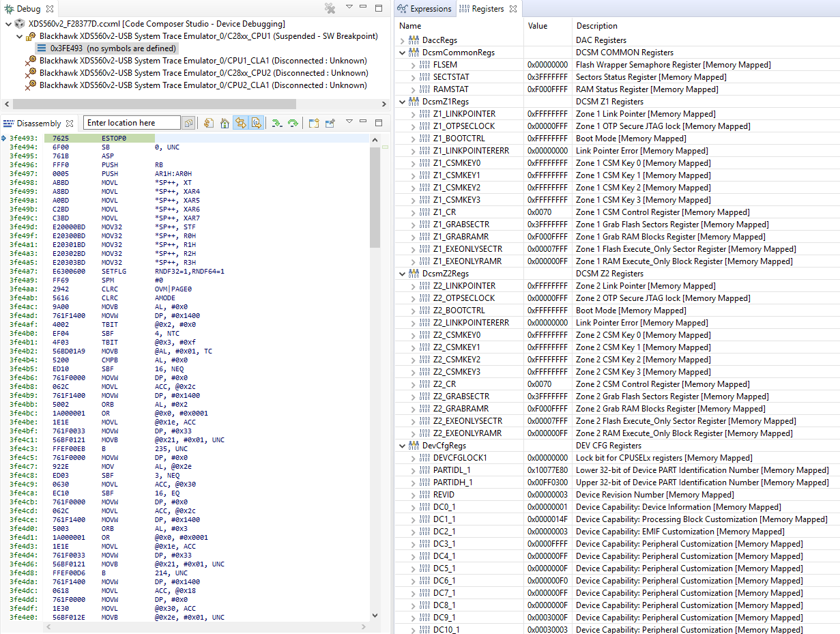Click the disconnected C28xx_CPU2 core icon
The width and height of the screenshot is (840, 634).
coord(31,73)
